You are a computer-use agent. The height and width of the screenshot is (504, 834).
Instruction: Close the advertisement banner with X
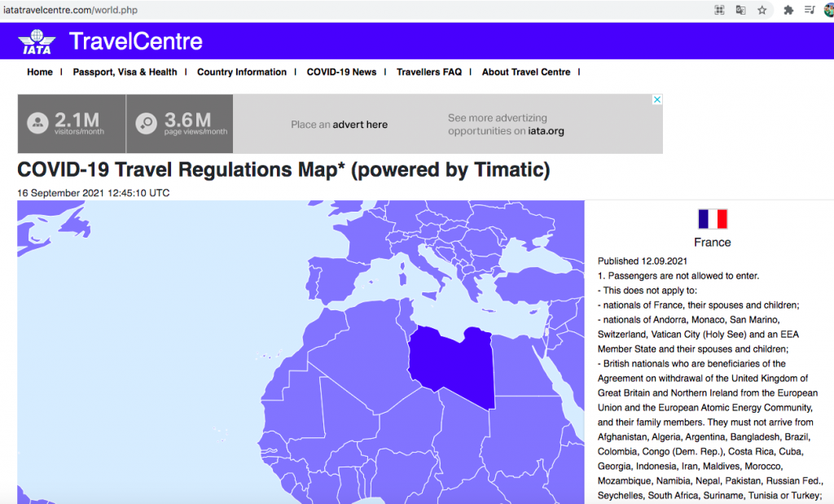coord(657,99)
